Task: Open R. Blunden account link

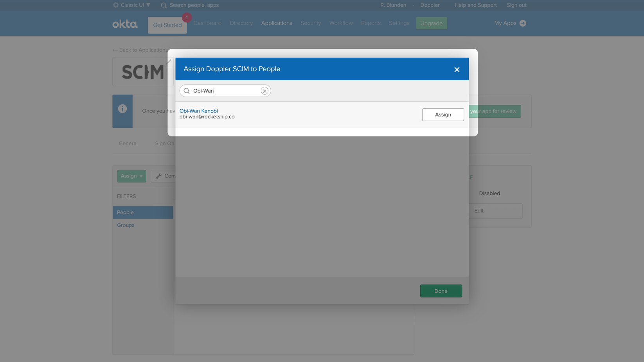Action: pos(393,5)
